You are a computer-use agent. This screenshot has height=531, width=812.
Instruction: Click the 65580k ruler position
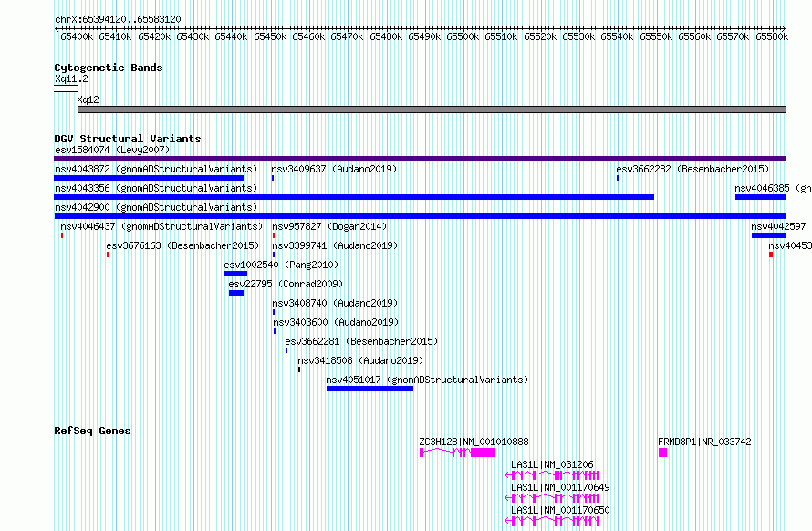click(x=772, y=37)
